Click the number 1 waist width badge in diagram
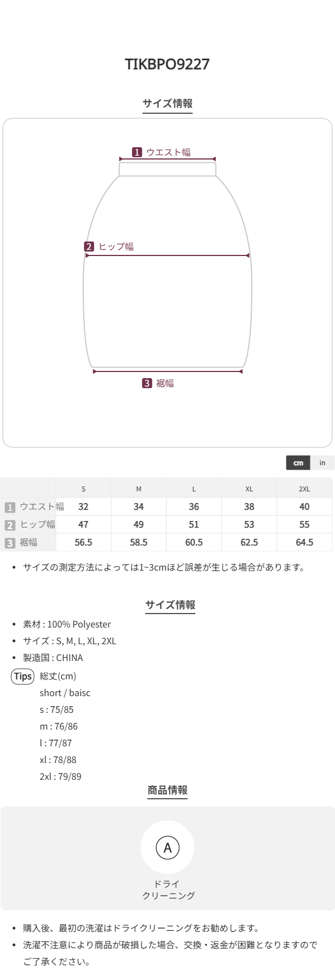The image size is (335, 980). (137, 152)
